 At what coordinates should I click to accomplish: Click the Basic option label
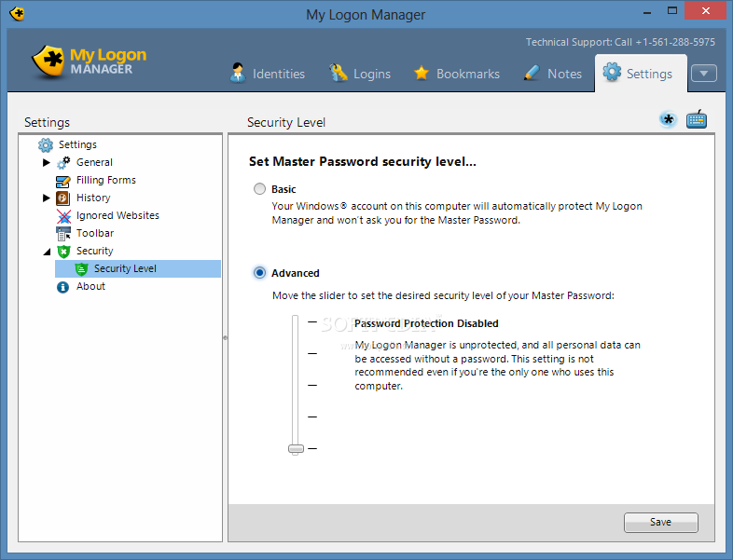(x=284, y=189)
